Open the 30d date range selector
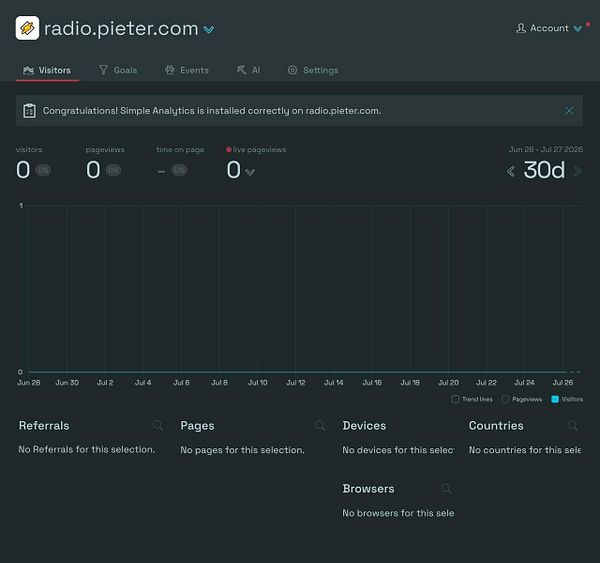Screen dimensions: 600x563 544,170
